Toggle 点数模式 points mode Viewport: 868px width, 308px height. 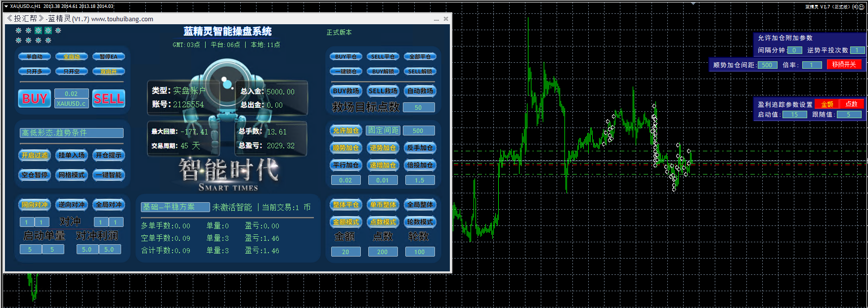point(383,222)
